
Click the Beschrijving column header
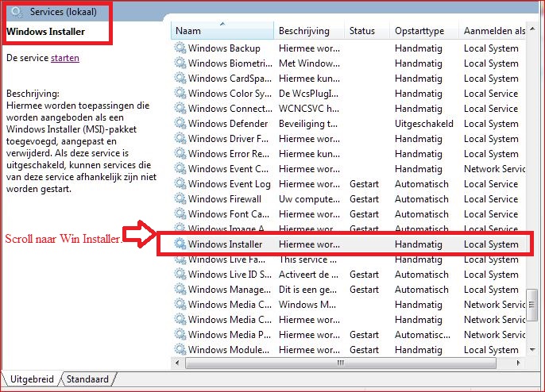[308, 31]
